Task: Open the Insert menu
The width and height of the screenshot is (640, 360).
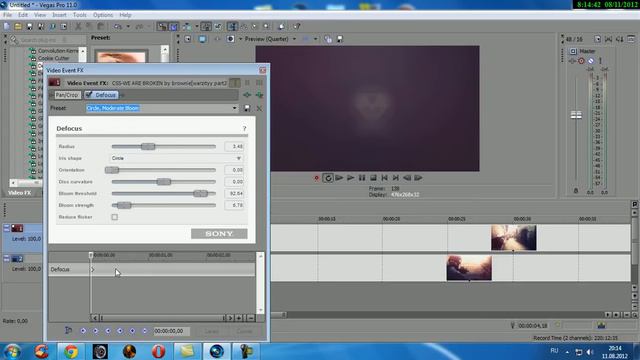Action: point(59,15)
